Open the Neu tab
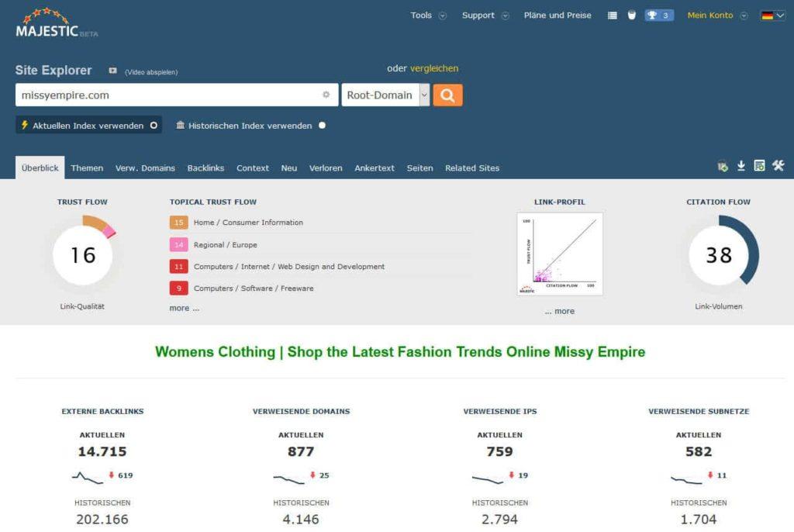 [288, 168]
